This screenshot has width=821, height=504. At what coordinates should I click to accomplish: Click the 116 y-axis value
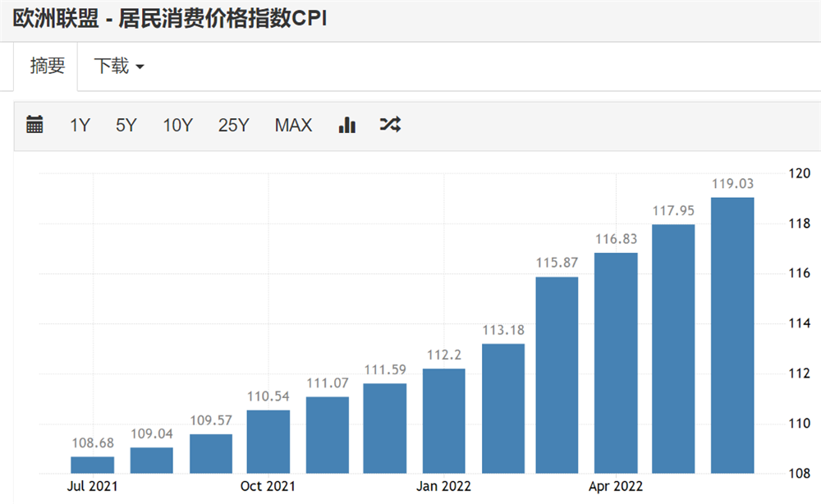point(800,273)
